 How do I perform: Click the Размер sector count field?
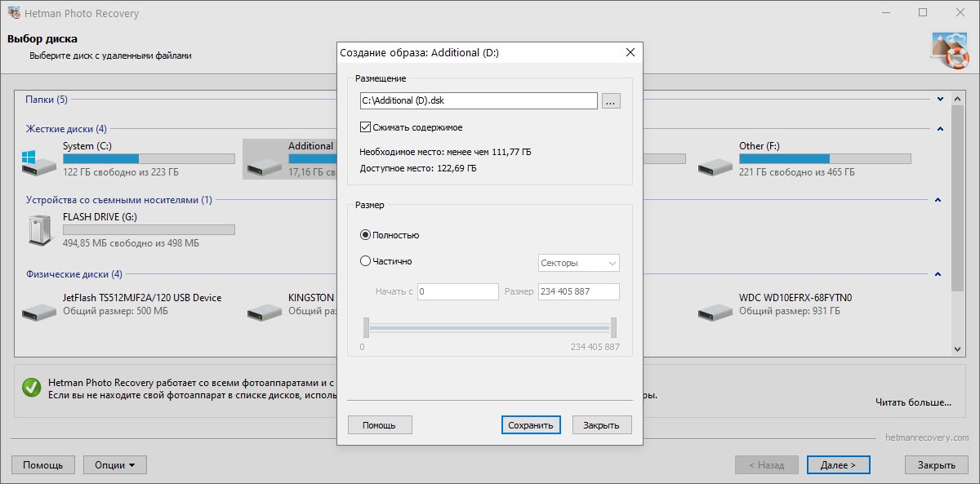[579, 291]
